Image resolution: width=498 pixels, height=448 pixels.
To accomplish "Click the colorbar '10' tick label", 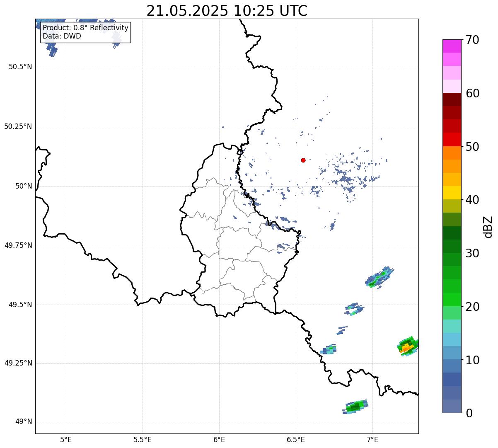I will (x=472, y=360).
